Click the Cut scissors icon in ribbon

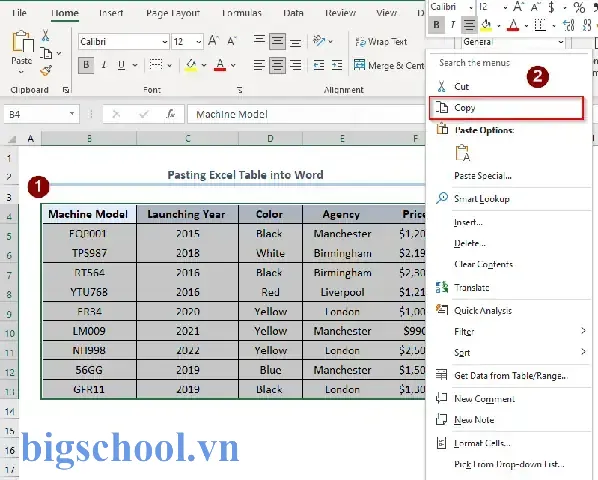45,35
